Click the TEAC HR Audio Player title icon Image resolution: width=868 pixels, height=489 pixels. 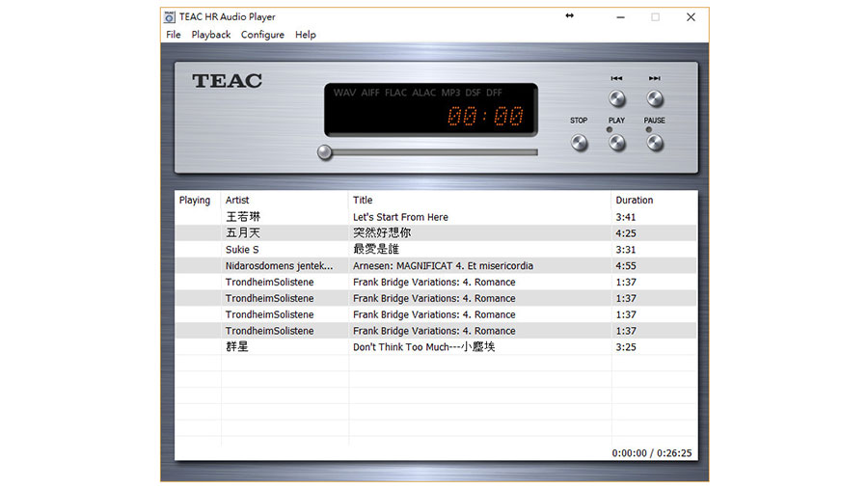point(170,17)
